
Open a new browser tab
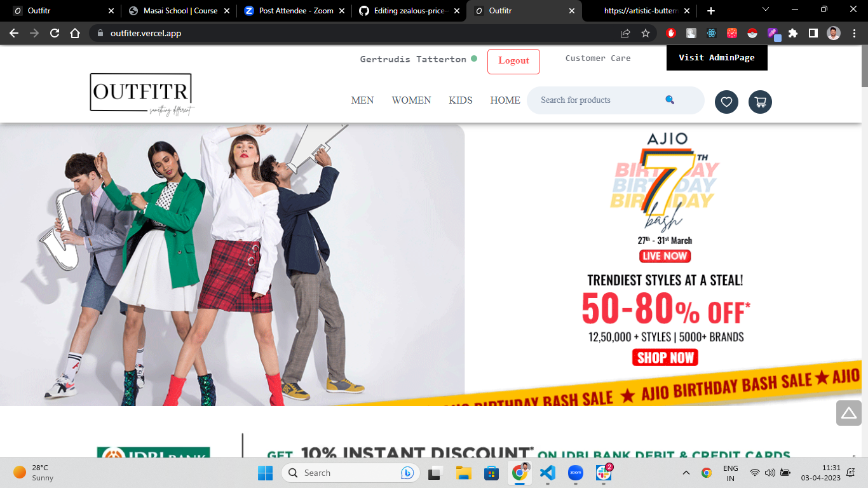pyautogui.click(x=711, y=11)
